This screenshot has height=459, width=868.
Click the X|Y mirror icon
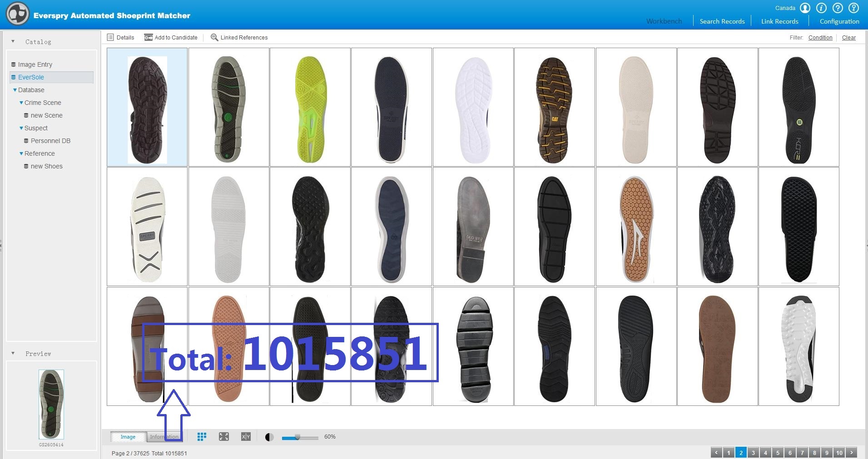[x=246, y=437]
